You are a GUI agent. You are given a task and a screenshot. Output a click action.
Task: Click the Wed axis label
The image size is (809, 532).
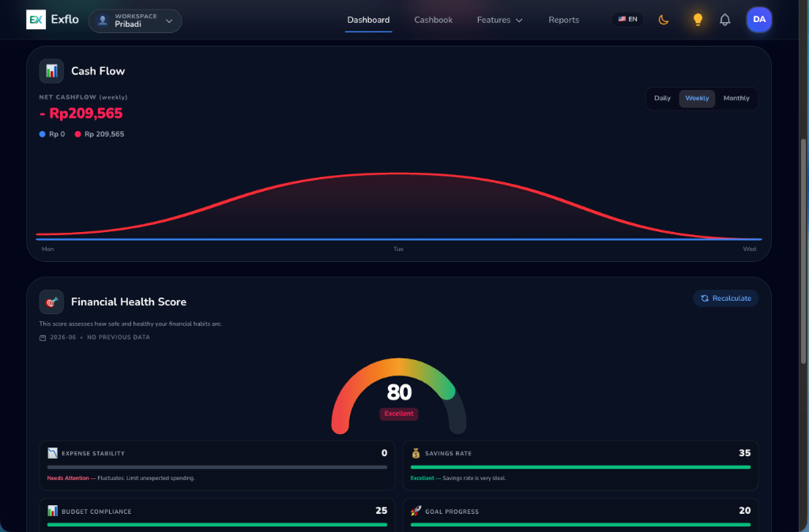750,249
